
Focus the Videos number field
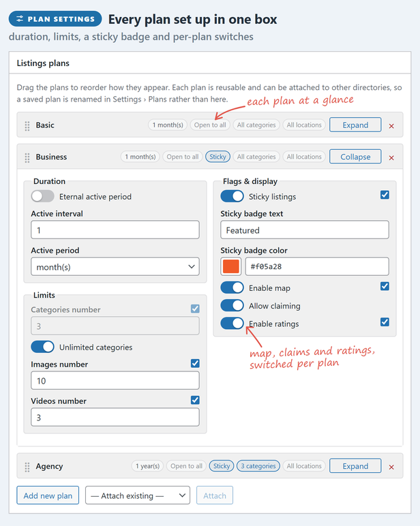pyautogui.click(x=115, y=417)
